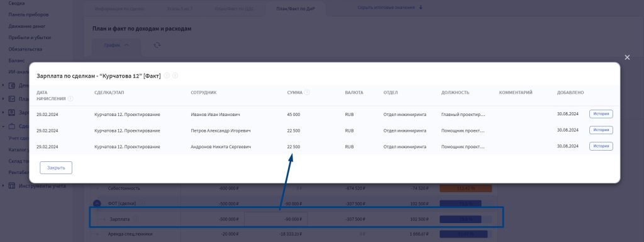This screenshot has height=242, width=644.
Task: Click the Себестоимость row label
Action: coord(124,188)
